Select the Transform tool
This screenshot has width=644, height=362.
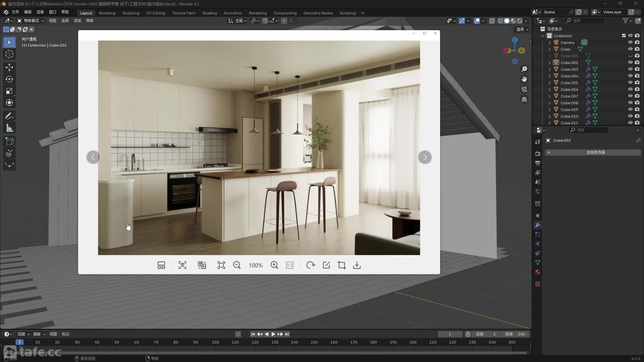(x=9, y=103)
